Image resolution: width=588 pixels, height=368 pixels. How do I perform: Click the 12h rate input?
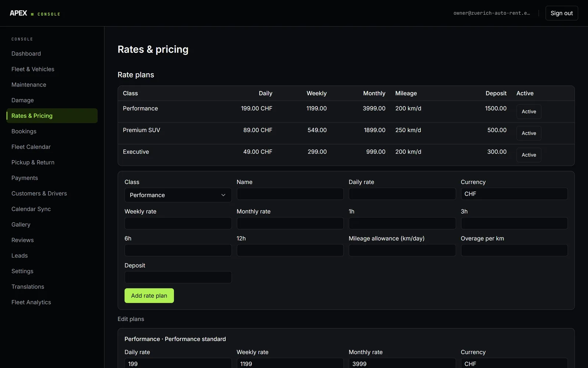[x=290, y=250]
